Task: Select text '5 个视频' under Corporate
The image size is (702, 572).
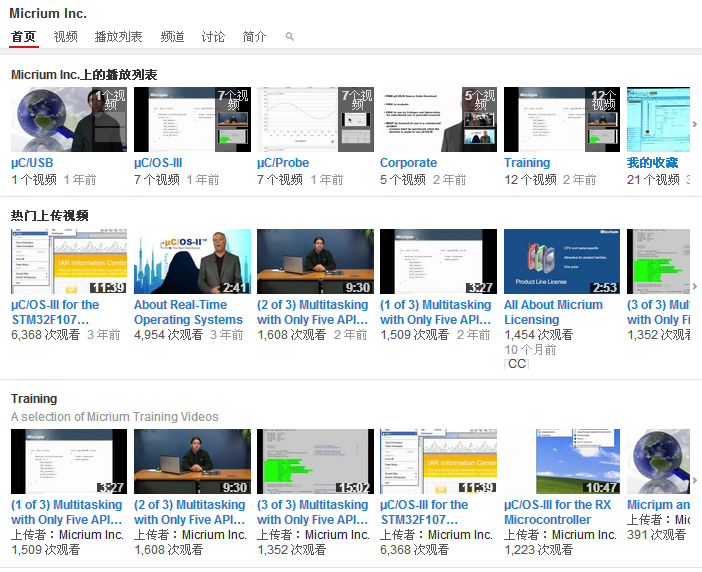Action: (x=403, y=180)
